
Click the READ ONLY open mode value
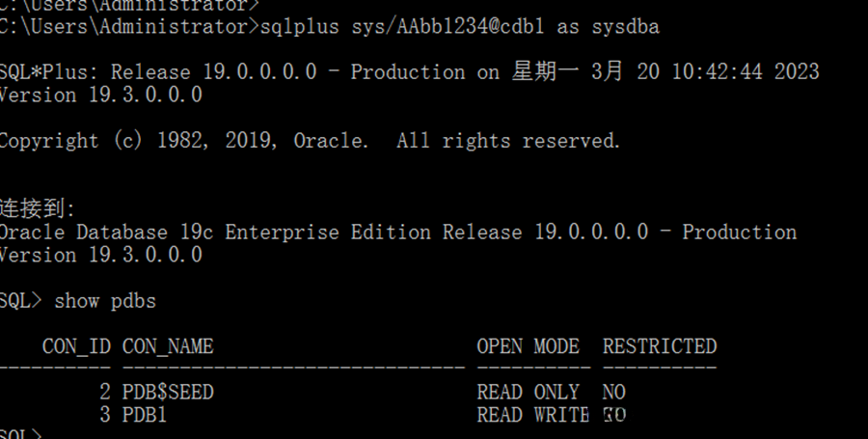pos(528,393)
